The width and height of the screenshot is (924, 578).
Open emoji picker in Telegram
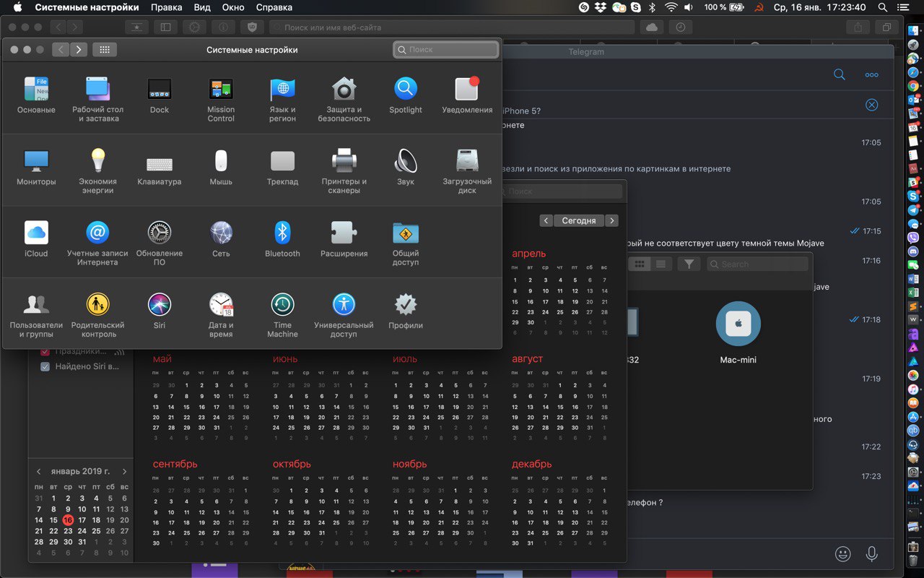pos(842,554)
